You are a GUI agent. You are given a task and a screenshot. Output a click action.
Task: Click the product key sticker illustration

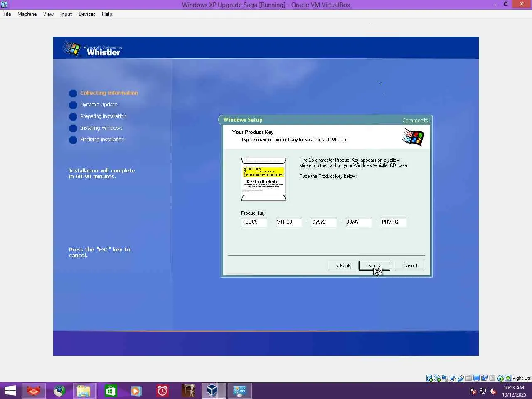264,179
